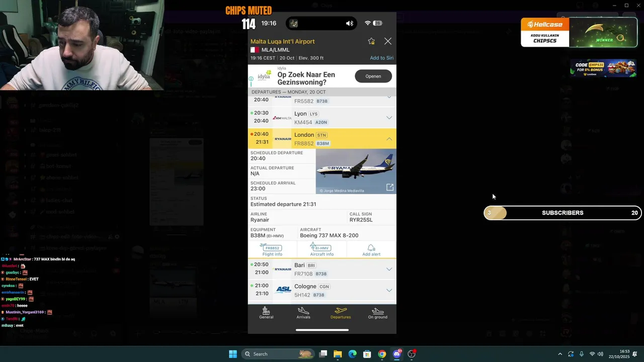Switch to the General tab
Image resolution: width=644 pixels, height=362 pixels.
266,313
